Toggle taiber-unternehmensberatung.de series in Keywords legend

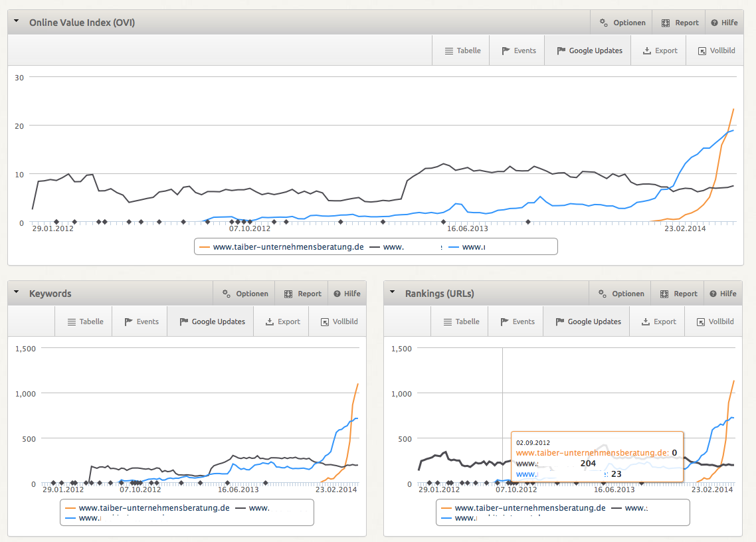click(x=147, y=507)
